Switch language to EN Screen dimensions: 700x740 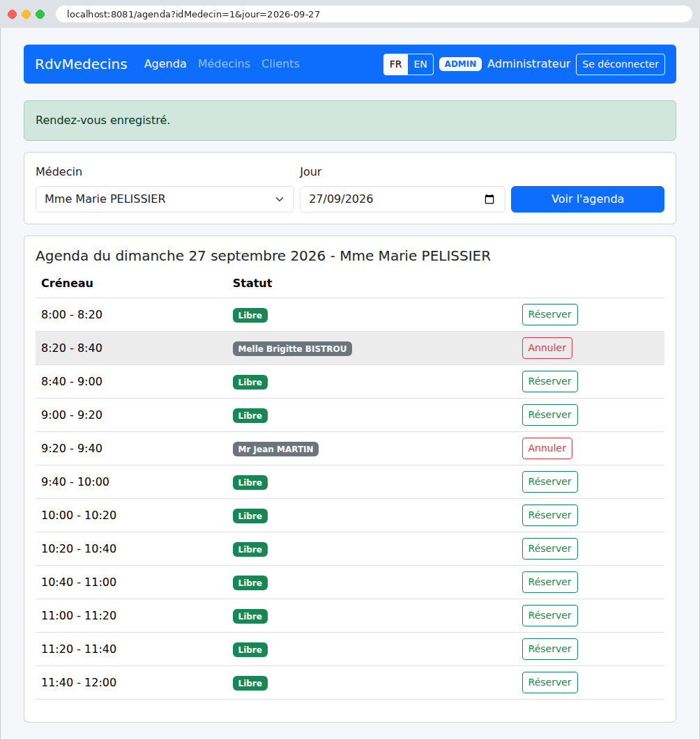coord(420,64)
